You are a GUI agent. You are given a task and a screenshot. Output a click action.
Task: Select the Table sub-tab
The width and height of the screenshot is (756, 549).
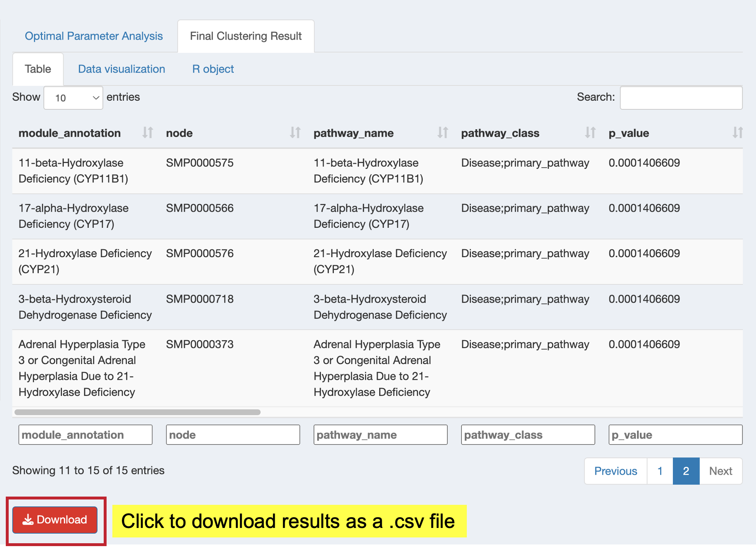[38, 69]
